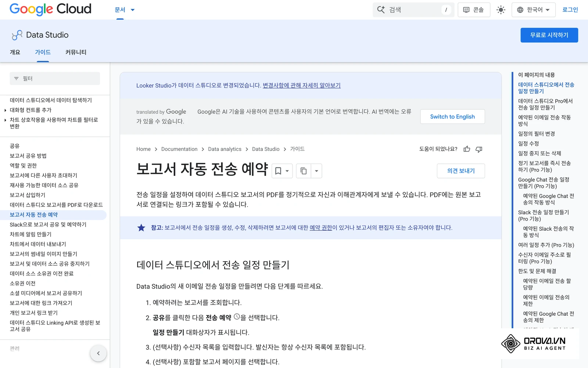588x368 pixels.
Task: Open 차트에 알림 만들기 sidebar item
Action: 31,234
